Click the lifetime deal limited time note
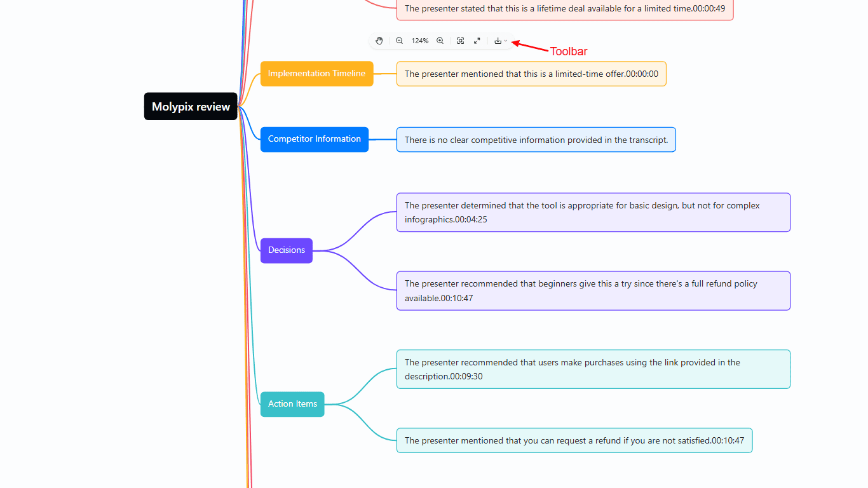Screen dimensions: 868x488 pos(564,9)
